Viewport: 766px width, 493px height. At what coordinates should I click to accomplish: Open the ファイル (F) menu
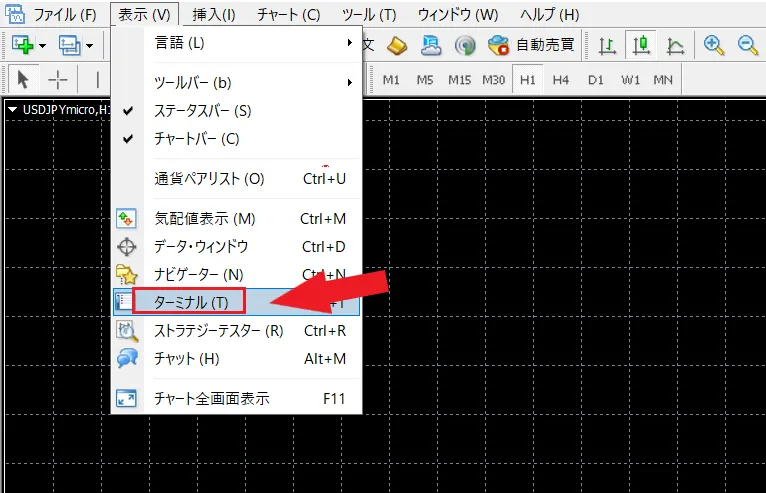tap(64, 15)
